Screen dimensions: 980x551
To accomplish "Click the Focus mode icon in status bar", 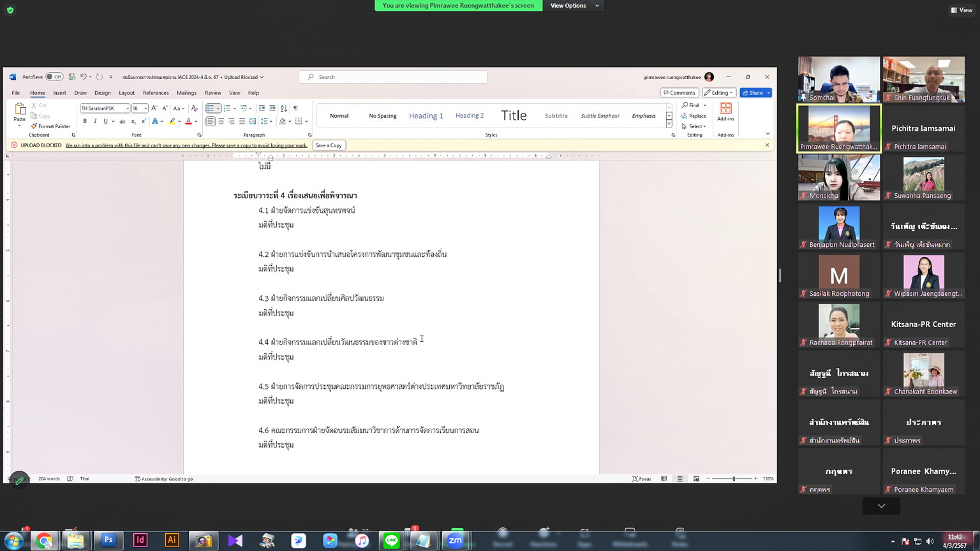I will (x=642, y=479).
